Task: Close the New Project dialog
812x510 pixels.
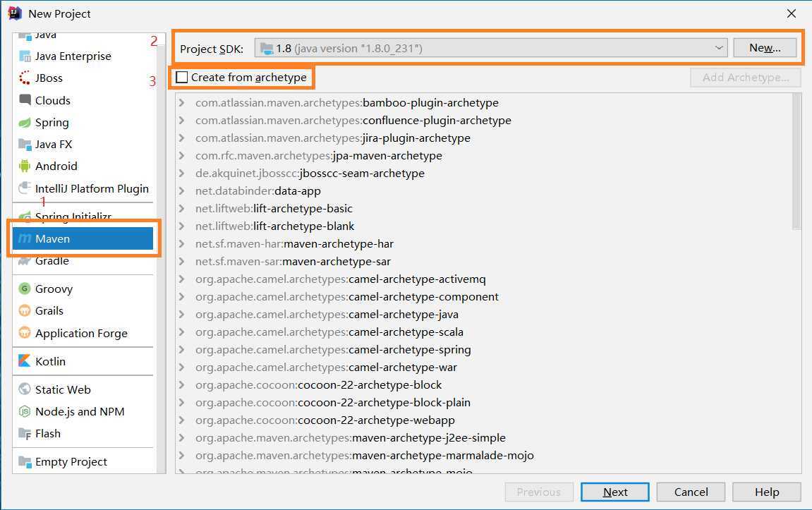Action: pyautogui.click(x=792, y=13)
